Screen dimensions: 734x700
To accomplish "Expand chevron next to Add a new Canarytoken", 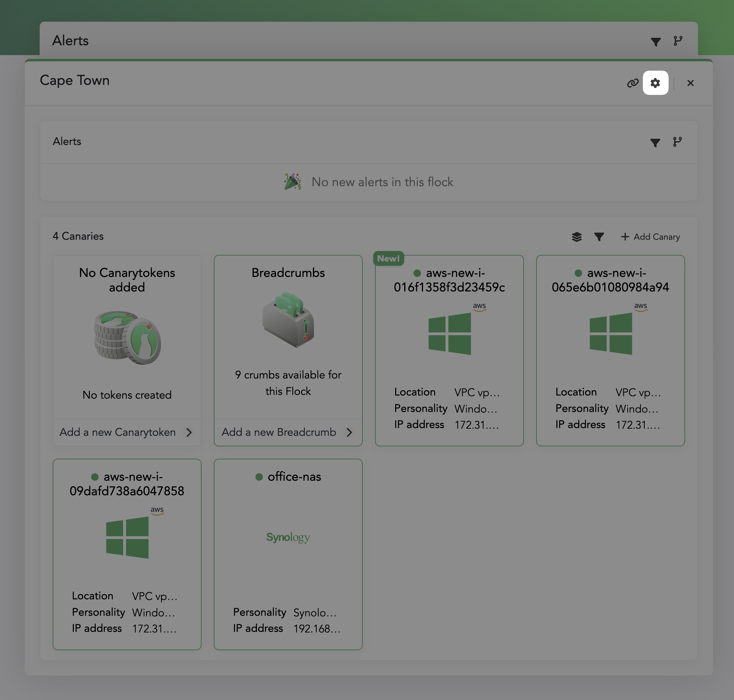I will tap(189, 432).
